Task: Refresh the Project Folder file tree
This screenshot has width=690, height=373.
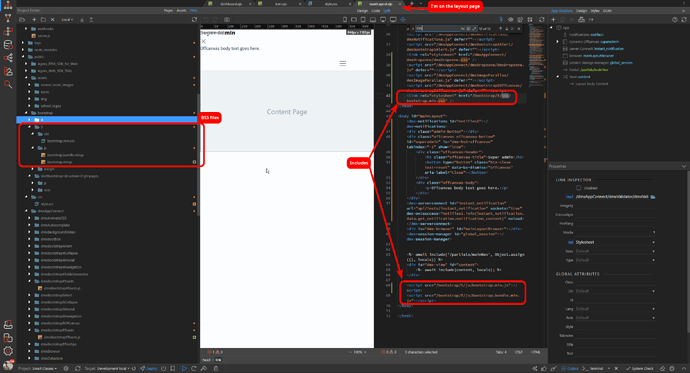Action: pyautogui.click(x=194, y=19)
